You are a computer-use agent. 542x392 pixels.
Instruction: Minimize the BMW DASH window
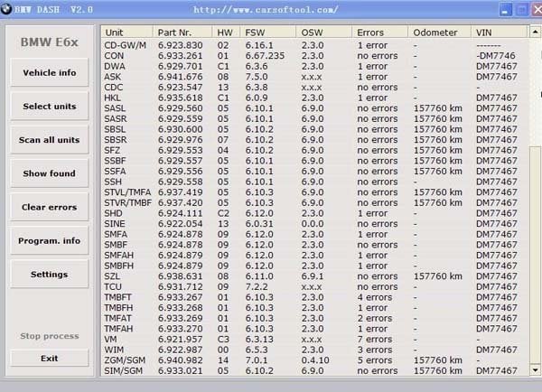505,10
